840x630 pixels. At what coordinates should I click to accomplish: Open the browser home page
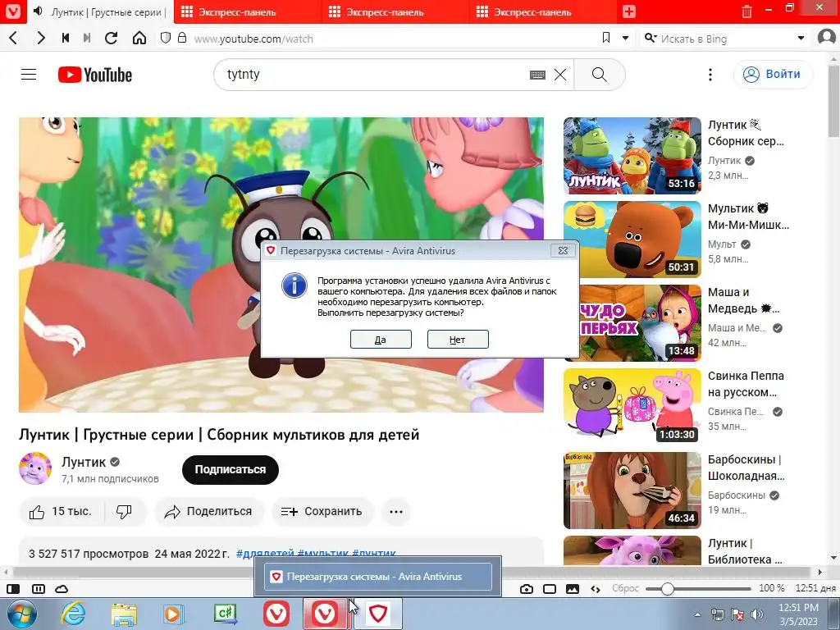pos(139,38)
